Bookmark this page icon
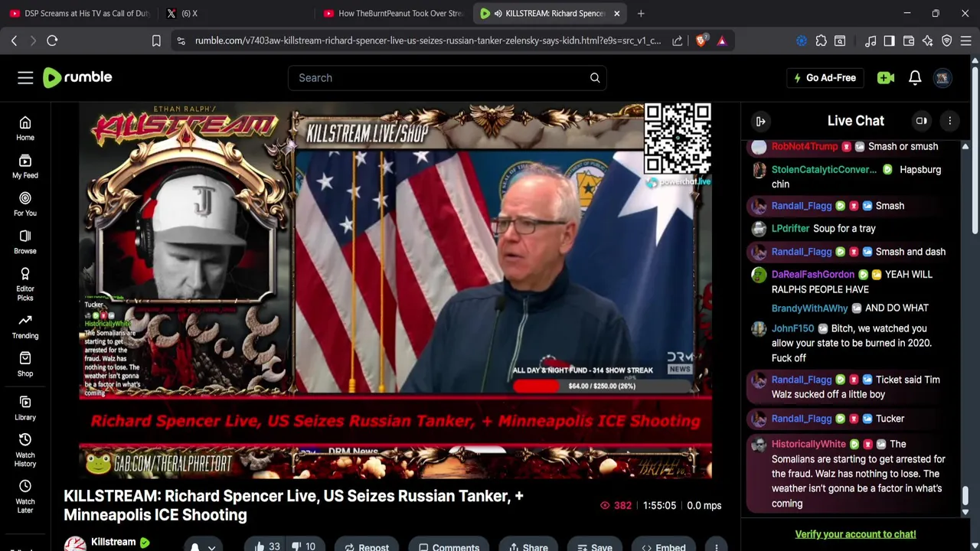 pos(156,41)
